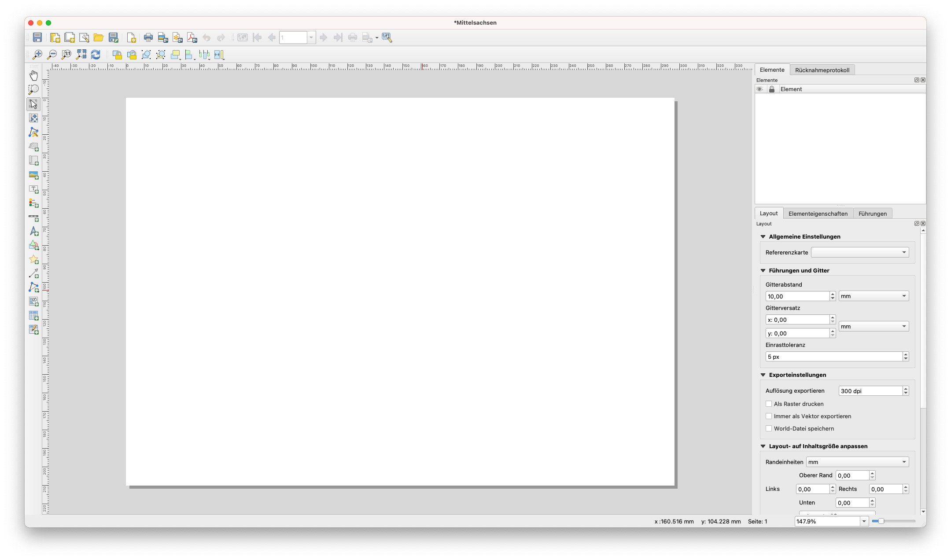Screen dimensions: 951x560
Task: Activate the Select/Move item tool
Action: [33, 104]
